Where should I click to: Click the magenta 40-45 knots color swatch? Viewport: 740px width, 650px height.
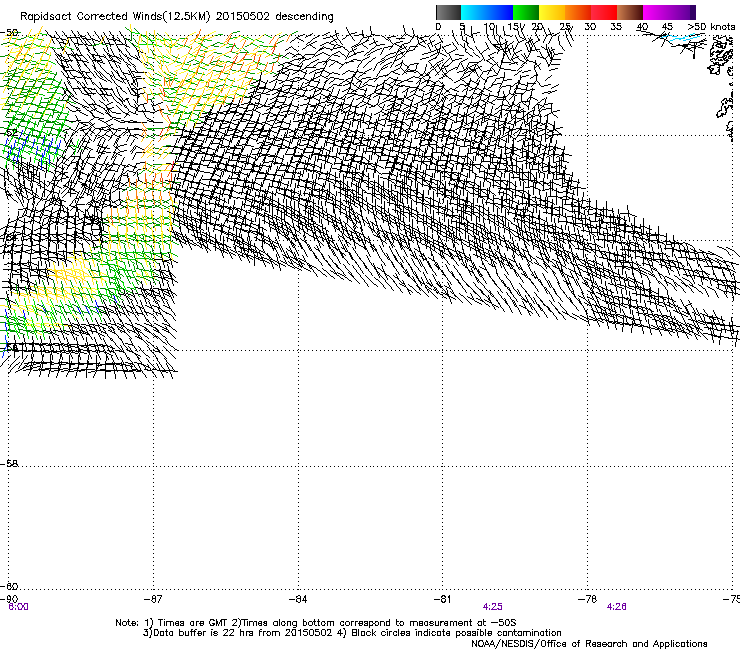pos(656,12)
